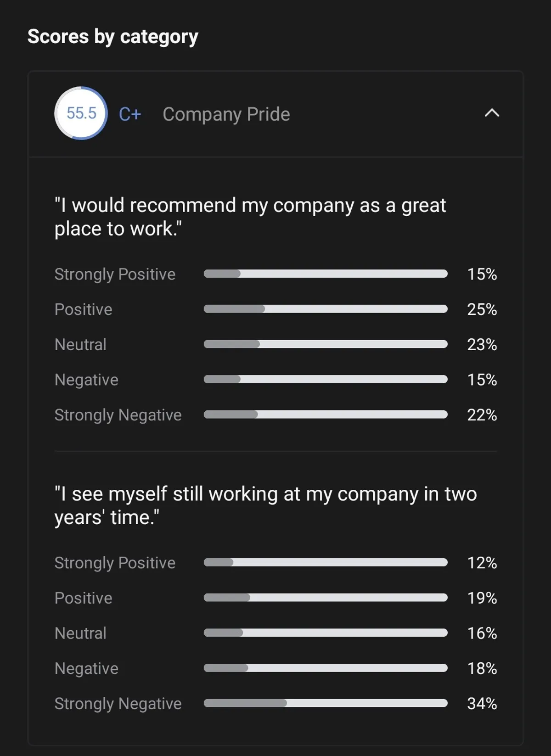The image size is (551, 756).
Task: Click the recommend company Strongly Positive bar
Action: (x=326, y=274)
